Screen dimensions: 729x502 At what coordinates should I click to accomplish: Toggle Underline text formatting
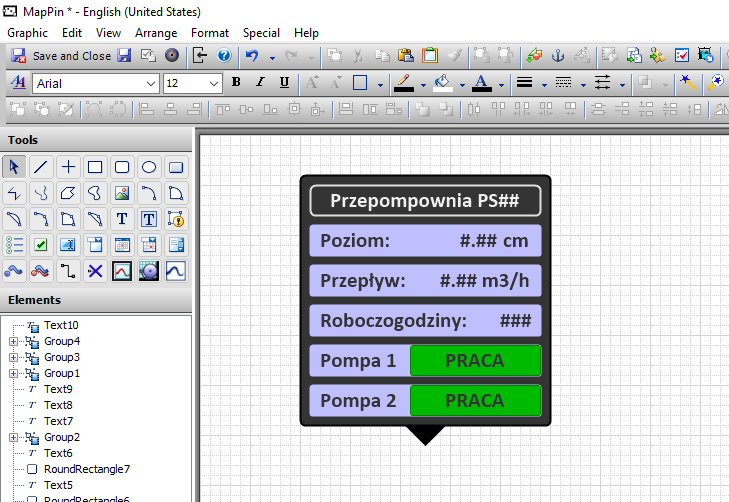point(284,83)
